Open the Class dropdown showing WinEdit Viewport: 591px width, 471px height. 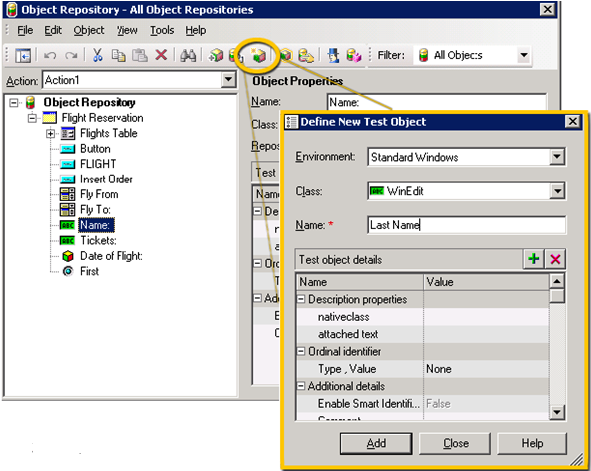(557, 191)
